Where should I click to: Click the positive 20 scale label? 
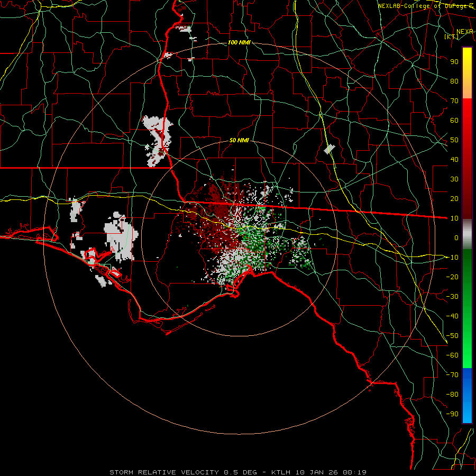pyautogui.click(x=454, y=198)
